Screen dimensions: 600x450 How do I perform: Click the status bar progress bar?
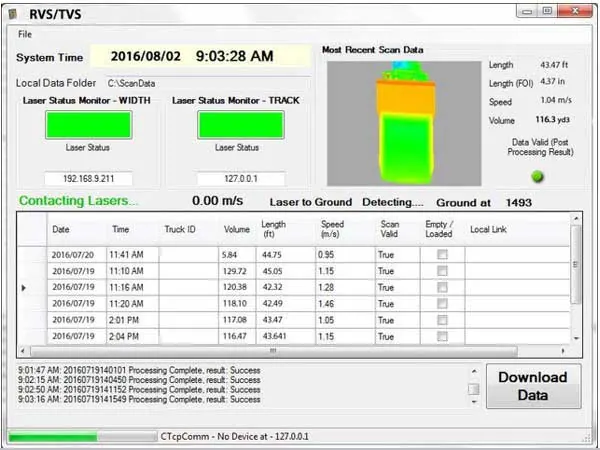pyautogui.click(x=82, y=437)
